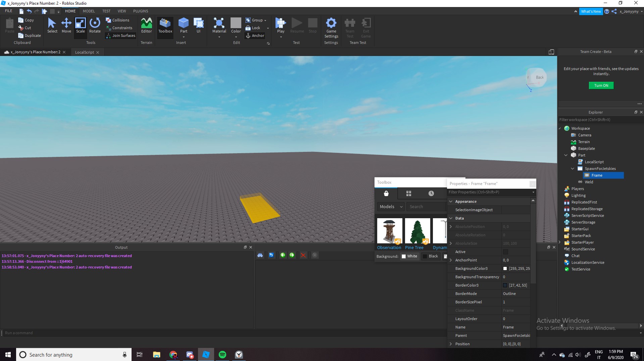Toggle Join Surfaces option

click(x=120, y=36)
